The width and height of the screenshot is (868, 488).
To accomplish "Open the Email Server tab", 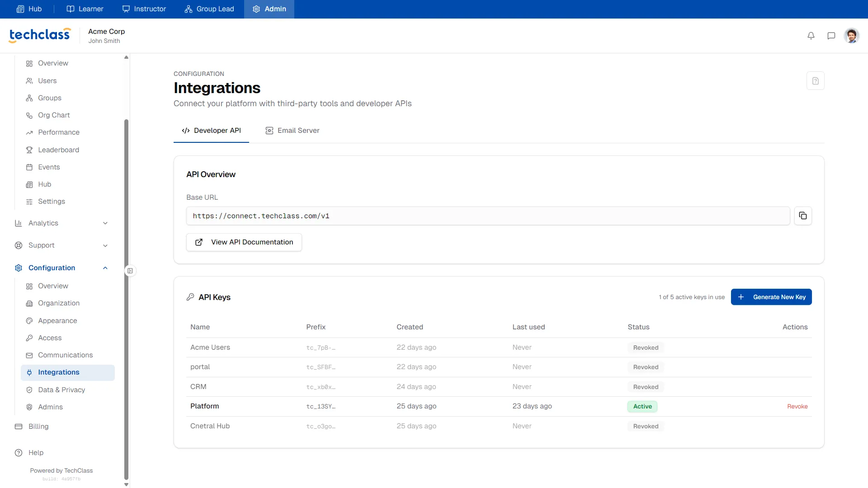I will point(292,131).
